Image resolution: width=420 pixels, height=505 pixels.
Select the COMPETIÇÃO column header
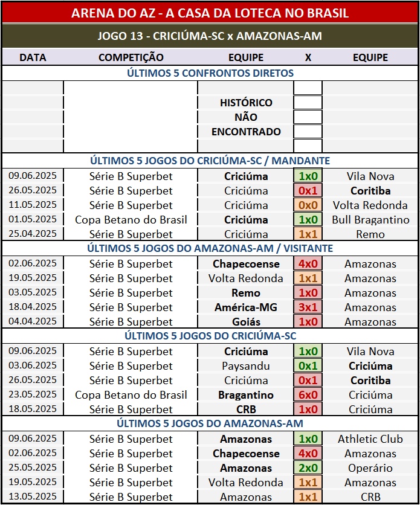coord(131,57)
